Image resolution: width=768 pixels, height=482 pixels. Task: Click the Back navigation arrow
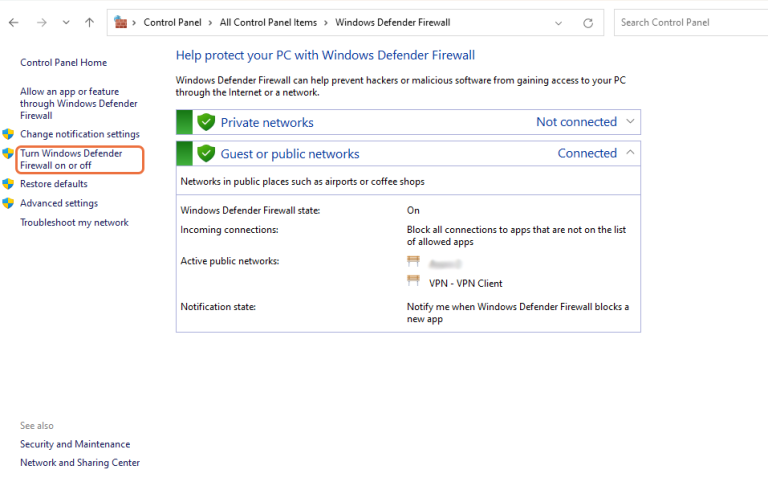14,22
